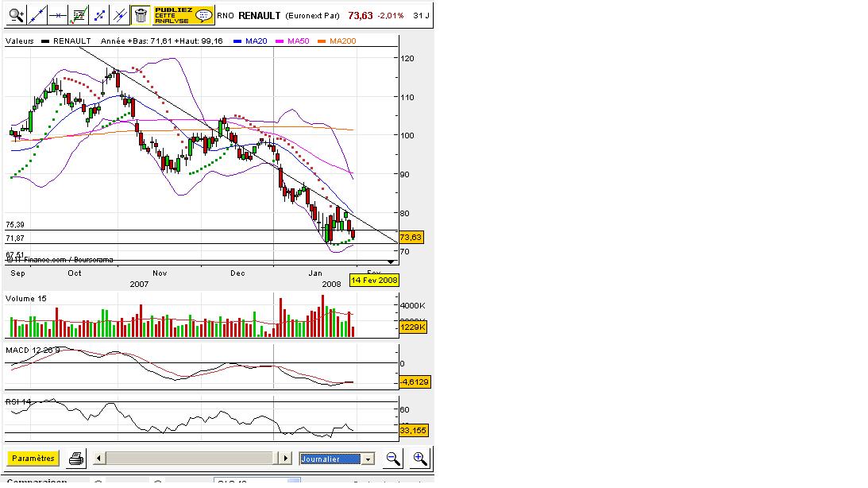Image resolution: width=868 pixels, height=488 pixels.
Task: Click the black RENAULT legend swatch
Action: pos(45,41)
